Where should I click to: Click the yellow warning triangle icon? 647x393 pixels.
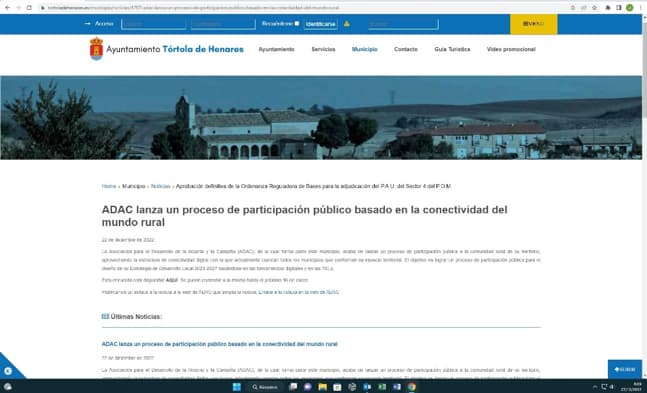(x=347, y=24)
